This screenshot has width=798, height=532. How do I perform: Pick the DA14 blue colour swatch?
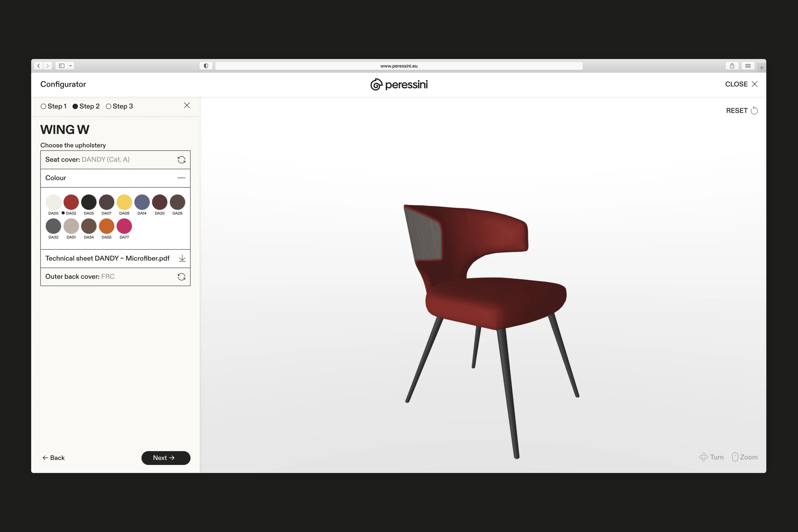(142, 202)
